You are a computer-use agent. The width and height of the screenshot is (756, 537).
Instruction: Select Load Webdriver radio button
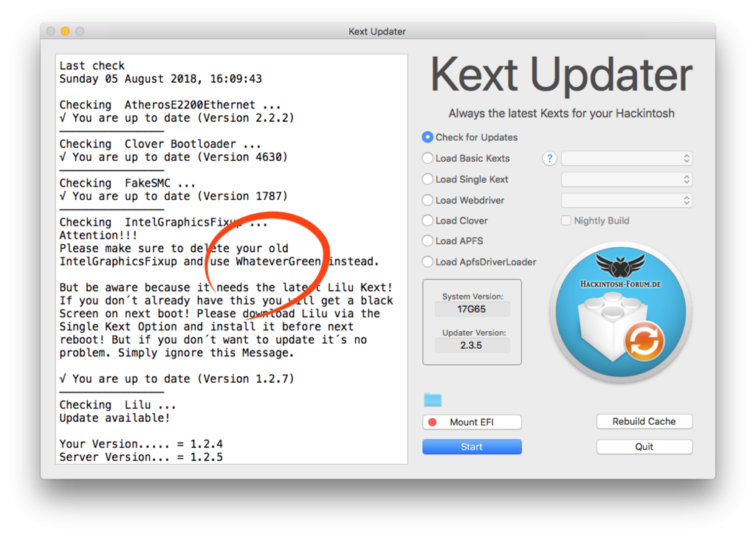427,200
